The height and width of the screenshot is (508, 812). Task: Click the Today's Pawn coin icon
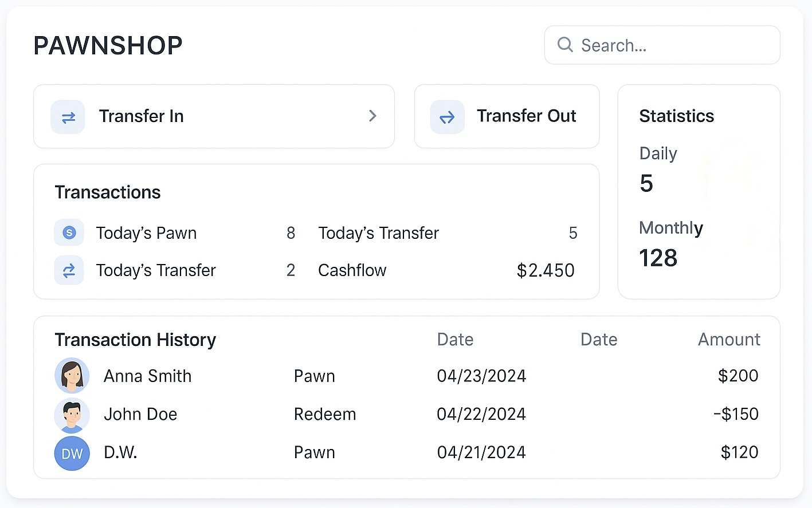coord(69,233)
